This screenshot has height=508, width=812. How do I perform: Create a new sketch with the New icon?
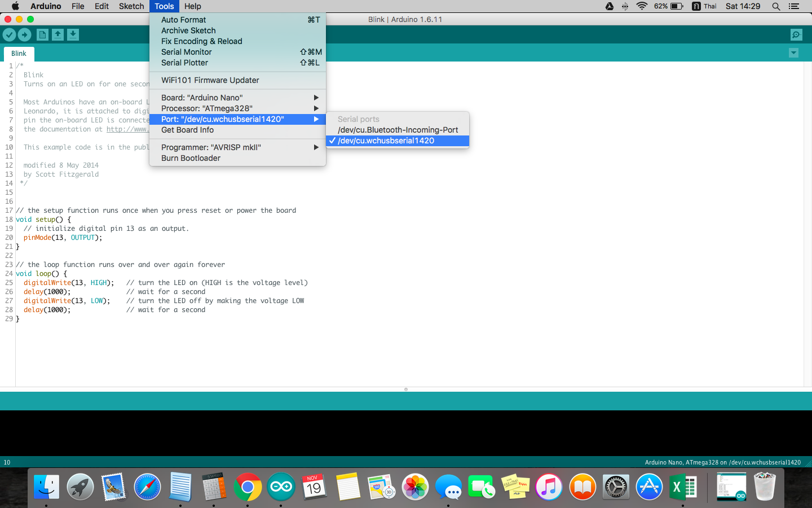tap(42, 35)
